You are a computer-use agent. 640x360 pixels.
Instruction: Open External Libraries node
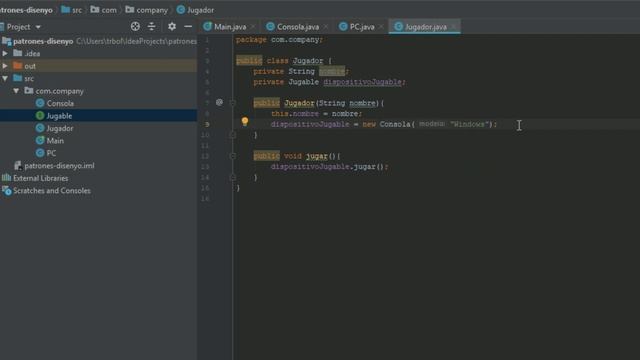(x=40, y=178)
